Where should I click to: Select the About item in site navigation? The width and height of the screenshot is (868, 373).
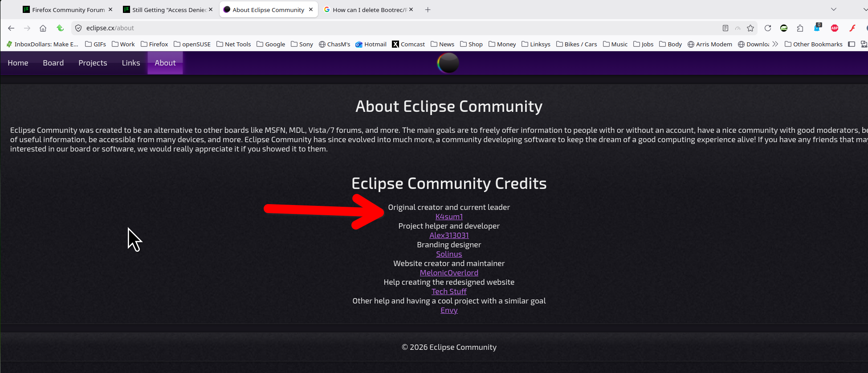[165, 63]
